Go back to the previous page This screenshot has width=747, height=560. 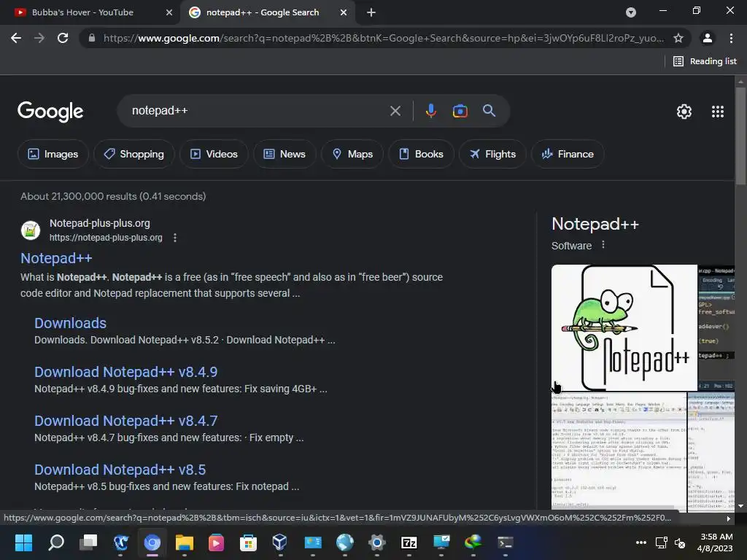point(16,38)
